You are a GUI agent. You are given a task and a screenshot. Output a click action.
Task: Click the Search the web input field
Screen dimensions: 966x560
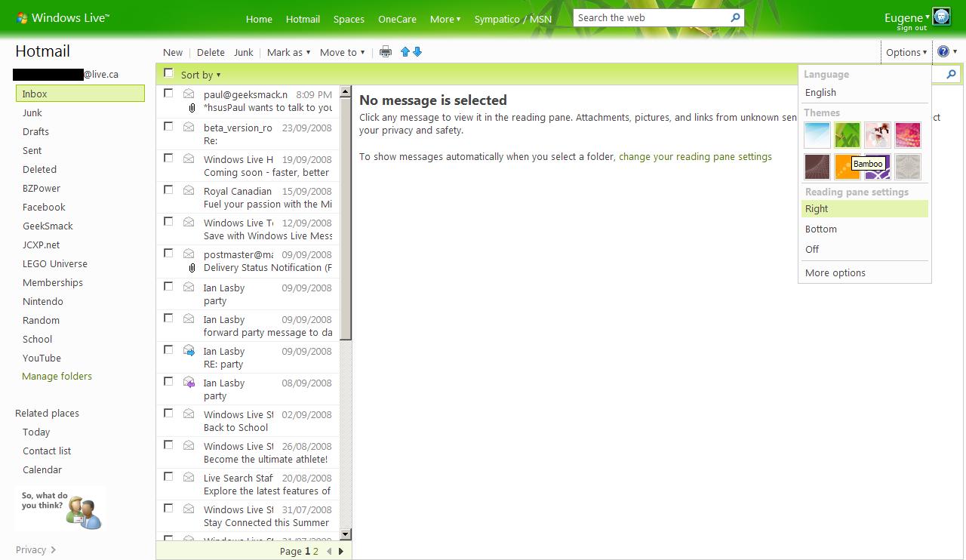click(651, 18)
